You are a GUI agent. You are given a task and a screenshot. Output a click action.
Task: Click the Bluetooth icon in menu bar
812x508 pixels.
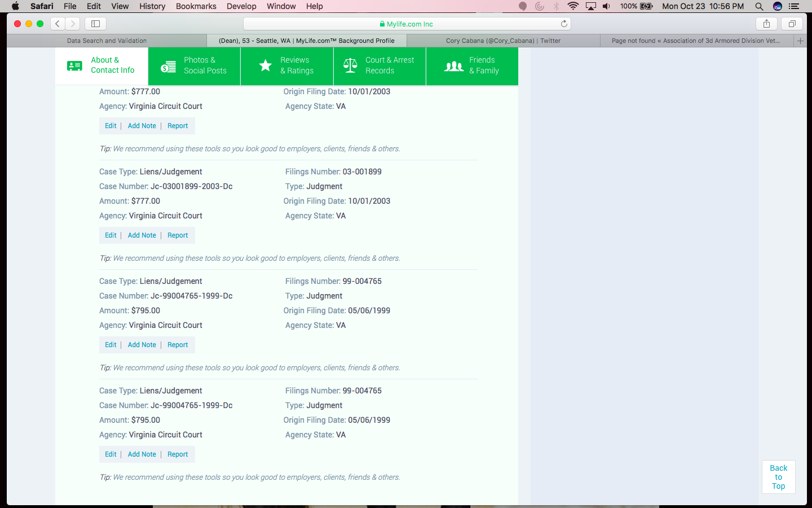coord(557,6)
